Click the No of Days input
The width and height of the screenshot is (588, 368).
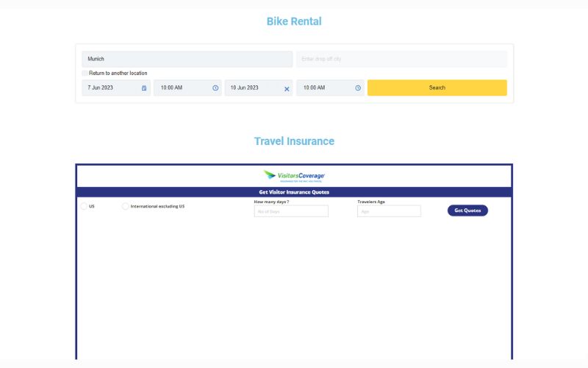coord(291,211)
